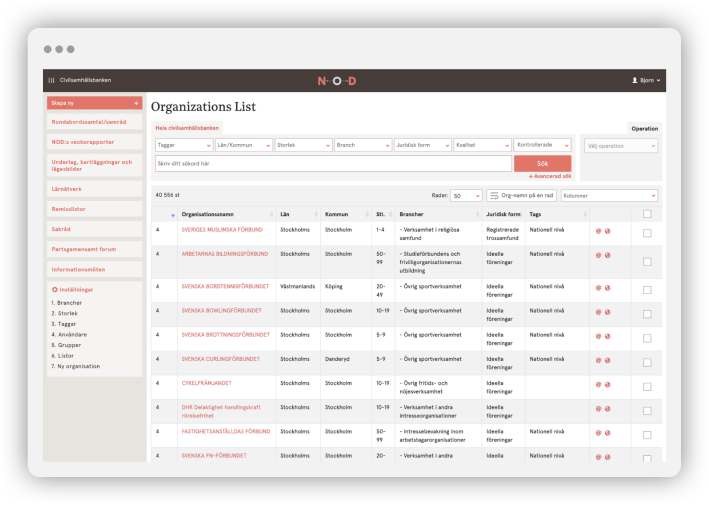Viewport: 709px width, 505px height.
Task: Open the Taggar filter dropdown
Action: pyautogui.click(x=183, y=145)
